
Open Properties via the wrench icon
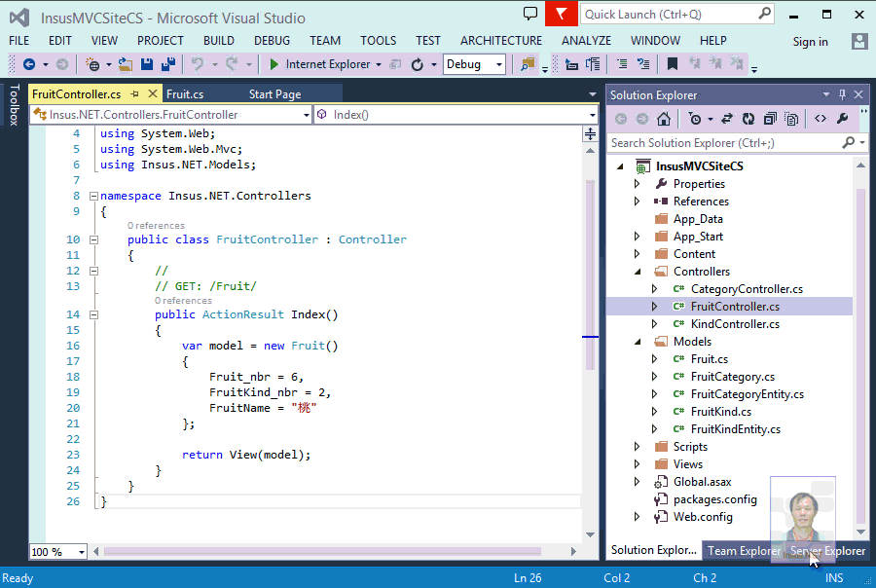point(843,119)
